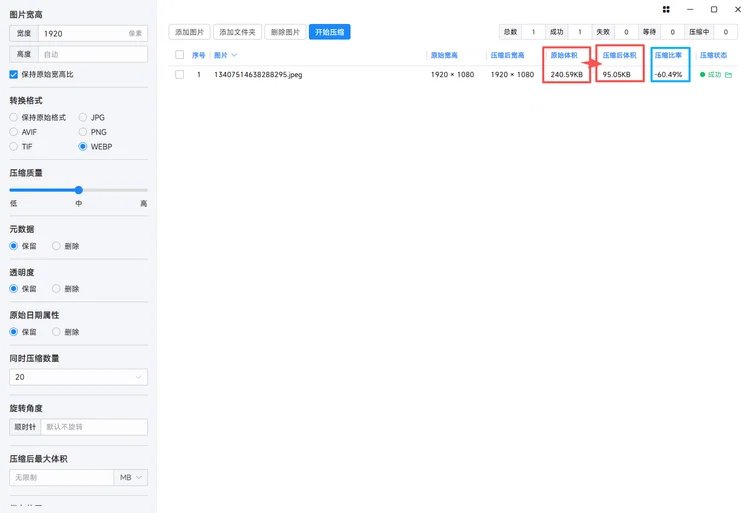
Task: Click the folder icon beside 成功 status
Action: [x=729, y=75]
